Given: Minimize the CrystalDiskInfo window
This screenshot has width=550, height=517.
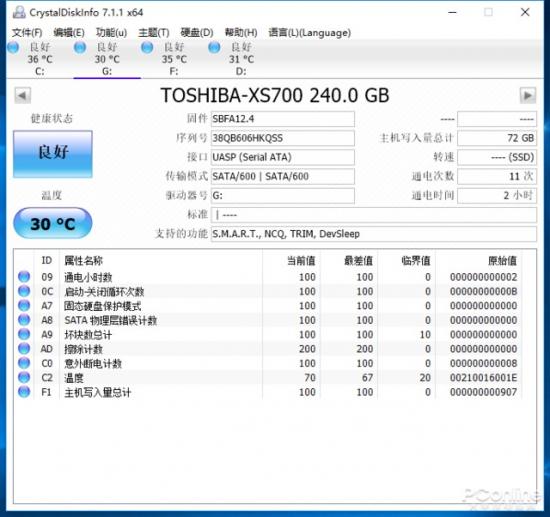Looking at the screenshot, I should tap(452, 12).
